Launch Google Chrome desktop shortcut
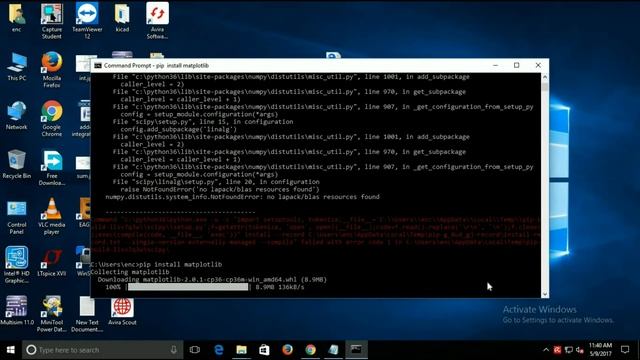The height and width of the screenshot is (360, 640). [52, 118]
